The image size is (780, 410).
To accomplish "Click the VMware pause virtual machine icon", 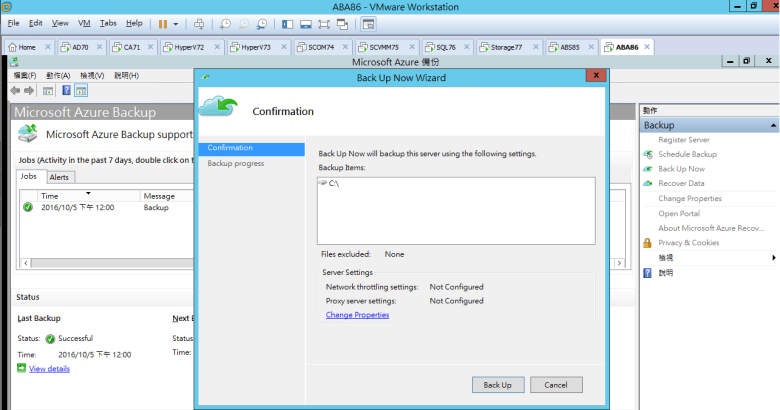I will tap(162, 23).
